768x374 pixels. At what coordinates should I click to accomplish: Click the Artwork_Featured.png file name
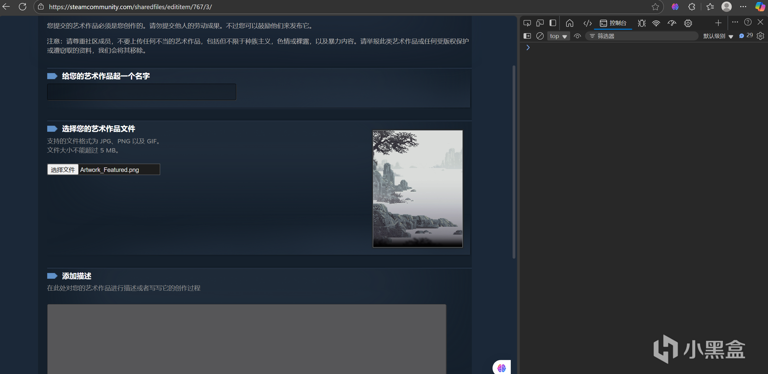pyautogui.click(x=110, y=170)
